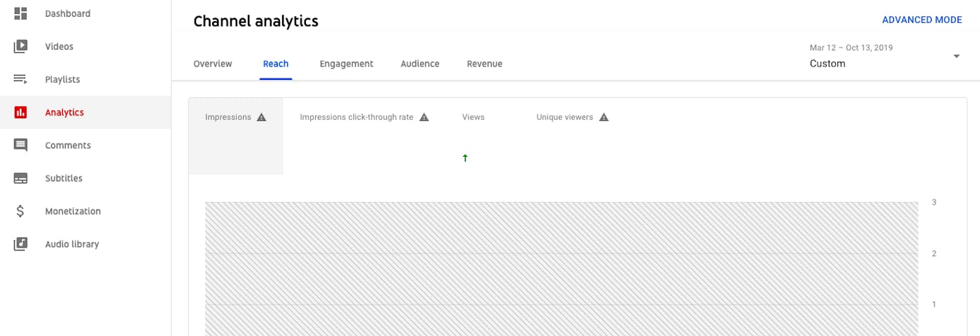This screenshot has height=336, width=980.
Task: Go to Videos in sidebar
Action: 85,46
